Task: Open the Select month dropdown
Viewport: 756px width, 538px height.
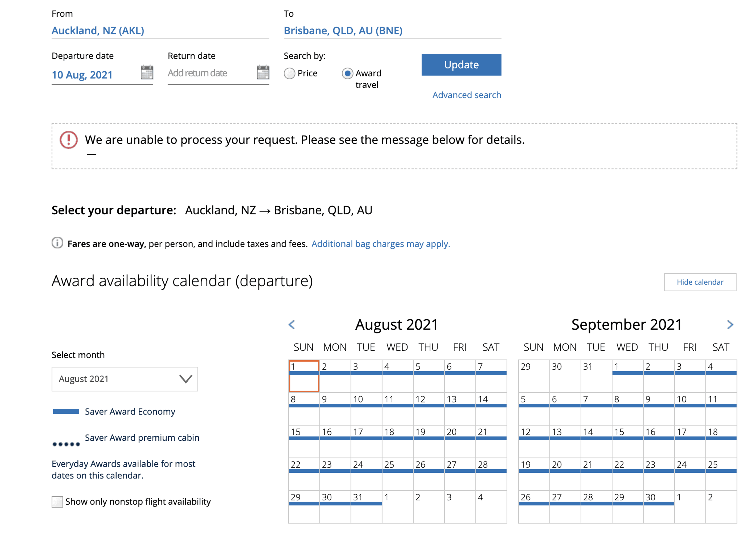Action: click(x=124, y=379)
